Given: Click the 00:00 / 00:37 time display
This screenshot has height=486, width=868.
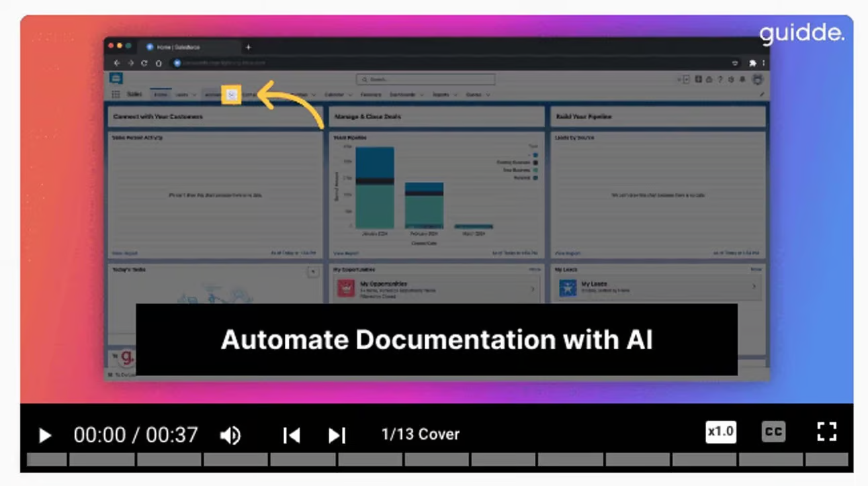Looking at the screenshot, I should 136,435.
